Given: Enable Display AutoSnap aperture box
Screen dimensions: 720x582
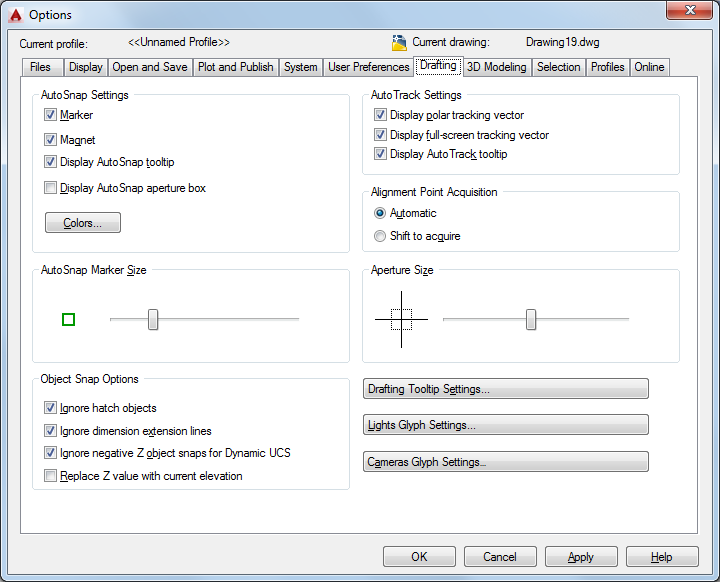Looking at the screenshot, I should (x=51, y=187).
